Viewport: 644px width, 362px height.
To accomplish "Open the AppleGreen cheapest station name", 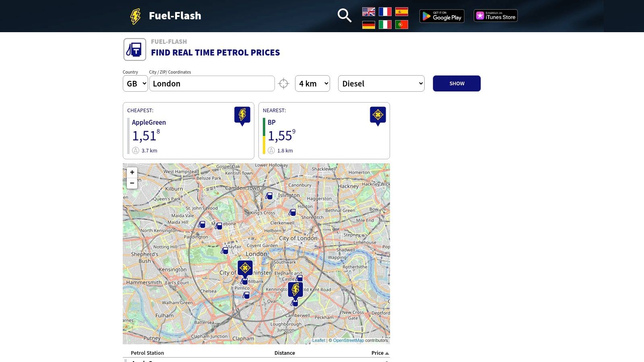I will 149,122.
